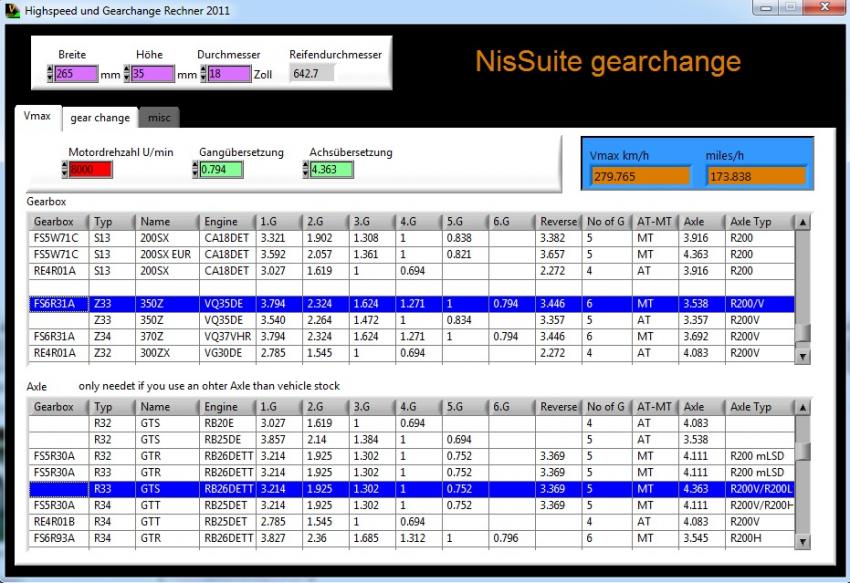Click the LabVIEW app icon in title bar
Viewport: 850px width, 583px height.
[x=13, y=10]
